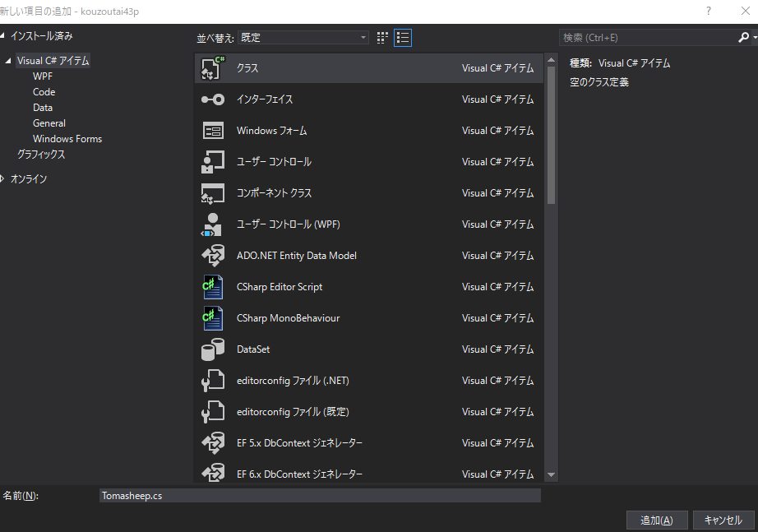The height and width of the screenshot is (532, 758).
Task: Choose the ユーザー コントロール (WPF) icon
Action: point(212,224)
